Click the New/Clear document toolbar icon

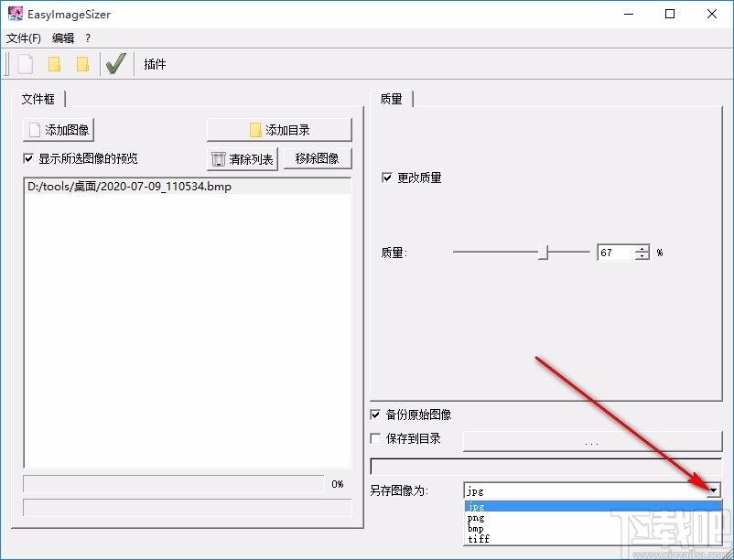click(x=24, y=63)
